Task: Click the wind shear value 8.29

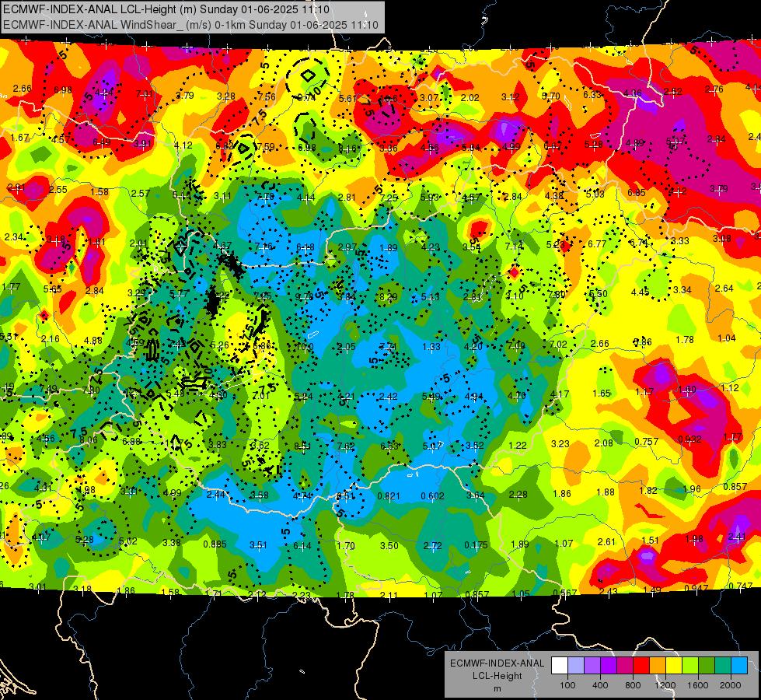Action: click(388, 297)
